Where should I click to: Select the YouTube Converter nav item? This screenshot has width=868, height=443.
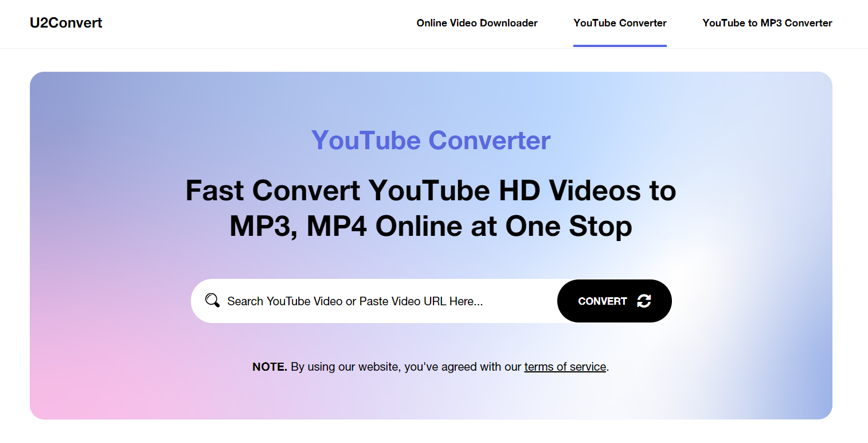pos(620,23)
